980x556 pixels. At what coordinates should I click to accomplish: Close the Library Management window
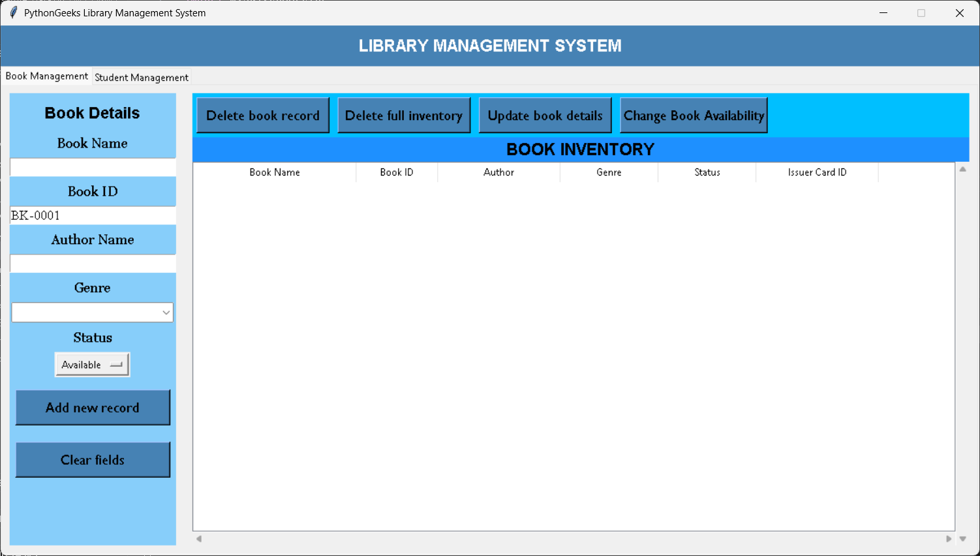959,12
